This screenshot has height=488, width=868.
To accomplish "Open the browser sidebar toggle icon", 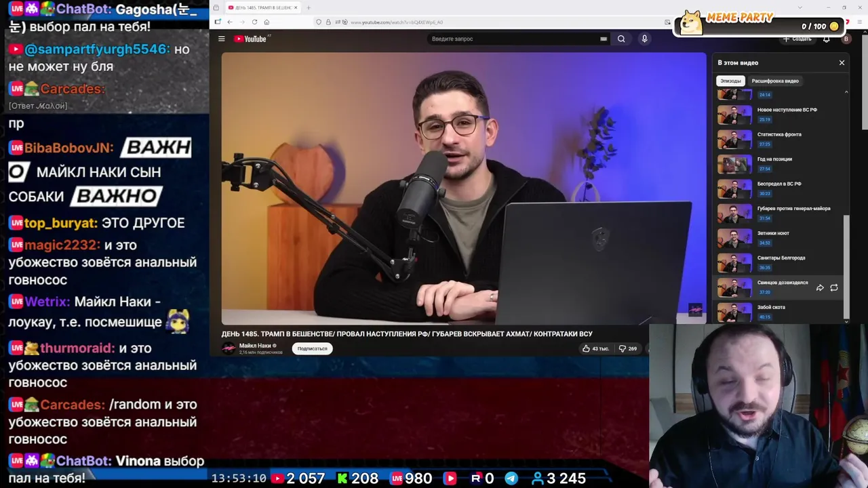I will [x=218, y=22].
